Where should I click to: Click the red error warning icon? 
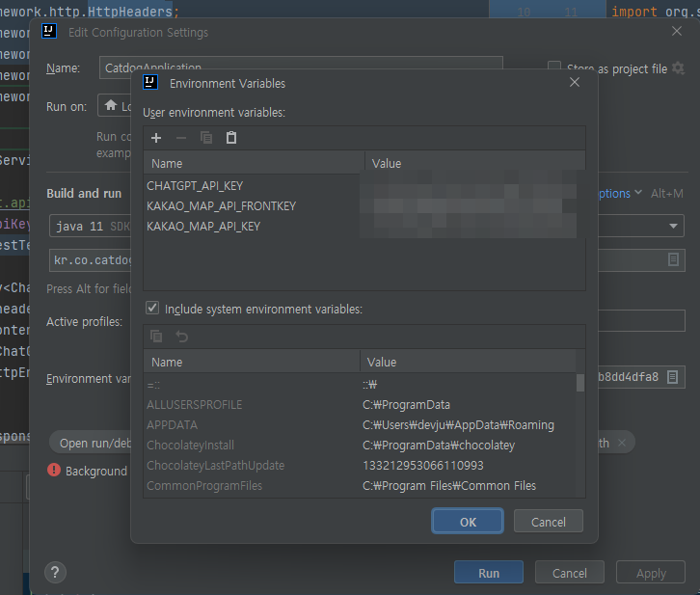click(x=54, y=470)
